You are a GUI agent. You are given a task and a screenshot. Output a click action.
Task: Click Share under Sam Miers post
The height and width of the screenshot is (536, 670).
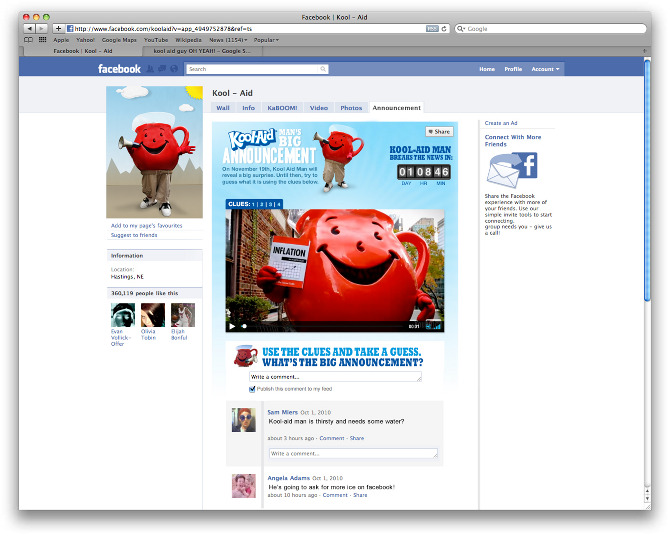357,438
